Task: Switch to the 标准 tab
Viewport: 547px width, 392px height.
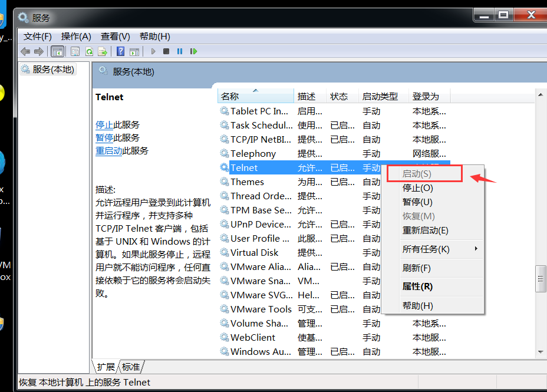Action: [x=131, y=367]
